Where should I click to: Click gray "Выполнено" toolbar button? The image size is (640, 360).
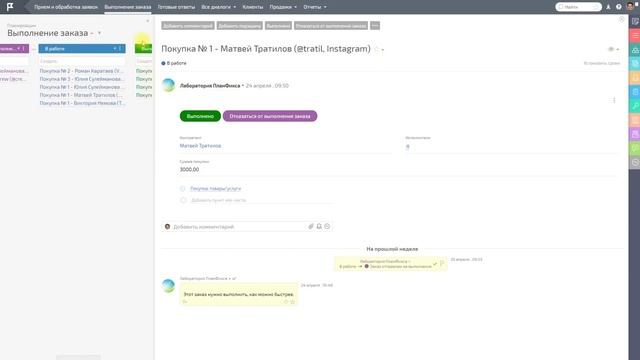click(x=278, y=26)
